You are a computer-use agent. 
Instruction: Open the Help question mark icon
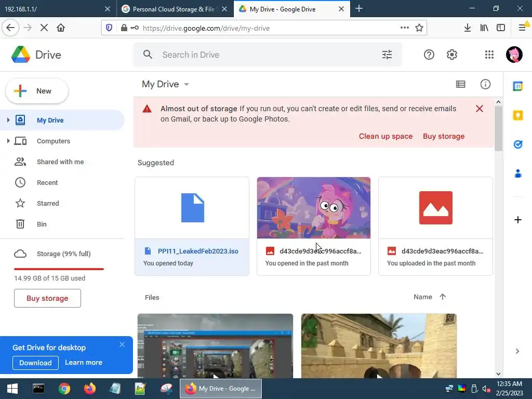click(429, 55)
